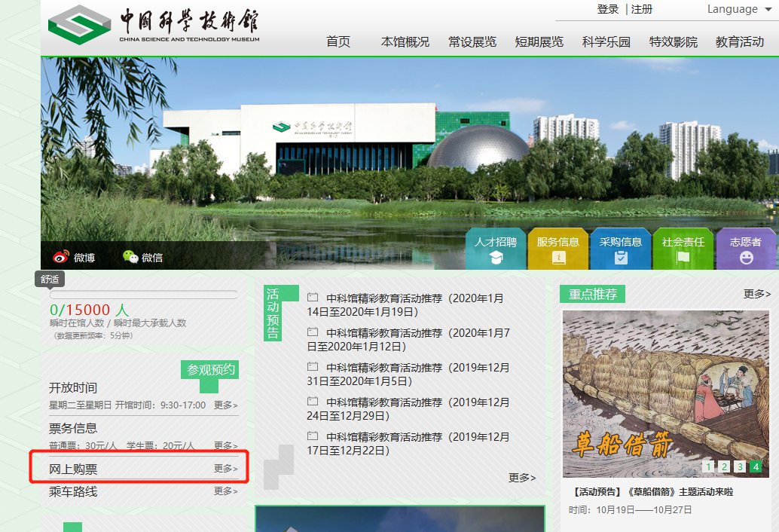The width and height of the screenshot is (779, 532).
Task: Click the 登录 login link
Action: tap(607, 9)
